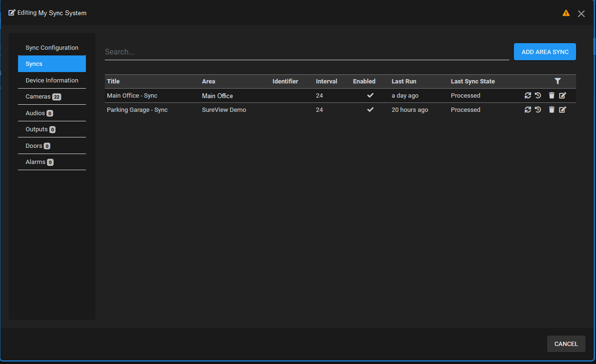Screen dimensions: 596x364
Task: Open the Cameras tab
Action: tap(52, 97)
